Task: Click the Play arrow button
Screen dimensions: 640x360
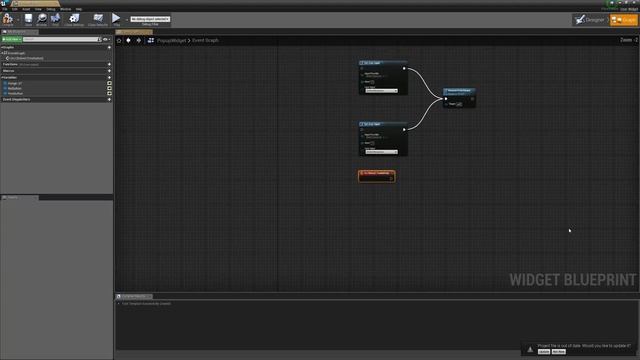Action: [x=116, y=19]
